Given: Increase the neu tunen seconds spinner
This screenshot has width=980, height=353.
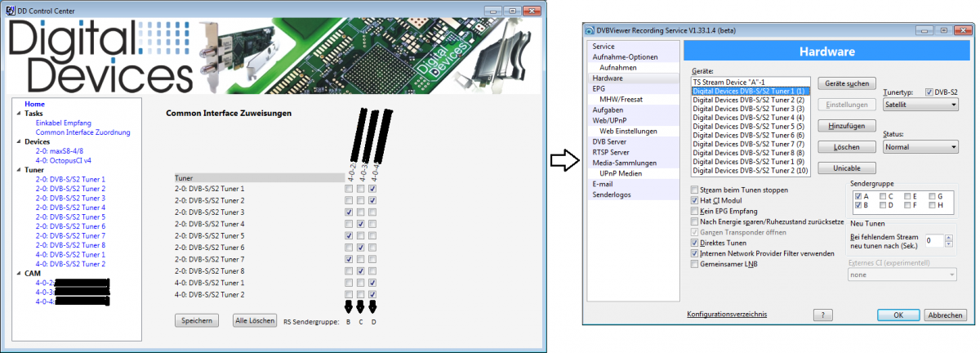Looking at the screenshot, I should click(x=951, y=236).
